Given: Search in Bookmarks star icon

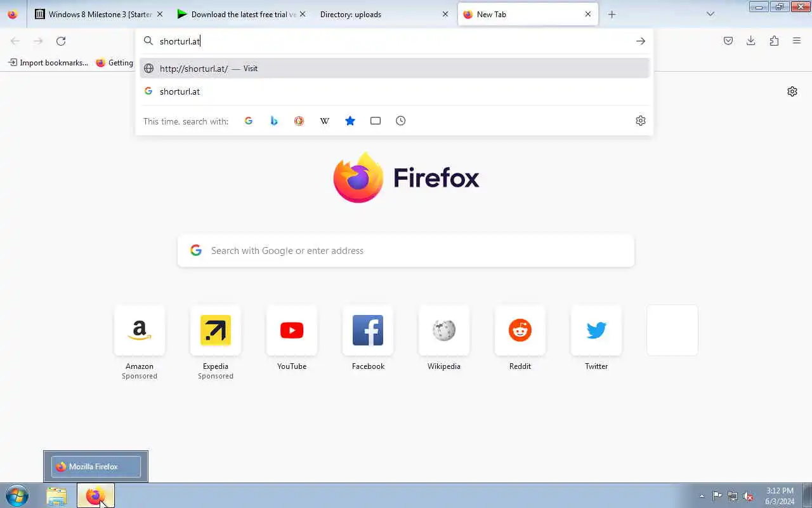Looking at the screenshot, I should [350, 121].
